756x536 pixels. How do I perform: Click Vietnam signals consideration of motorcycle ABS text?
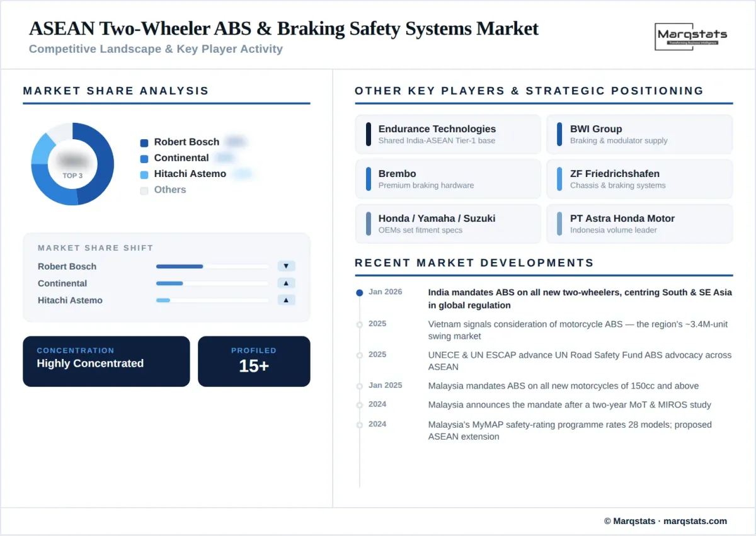tap(578, 330)
